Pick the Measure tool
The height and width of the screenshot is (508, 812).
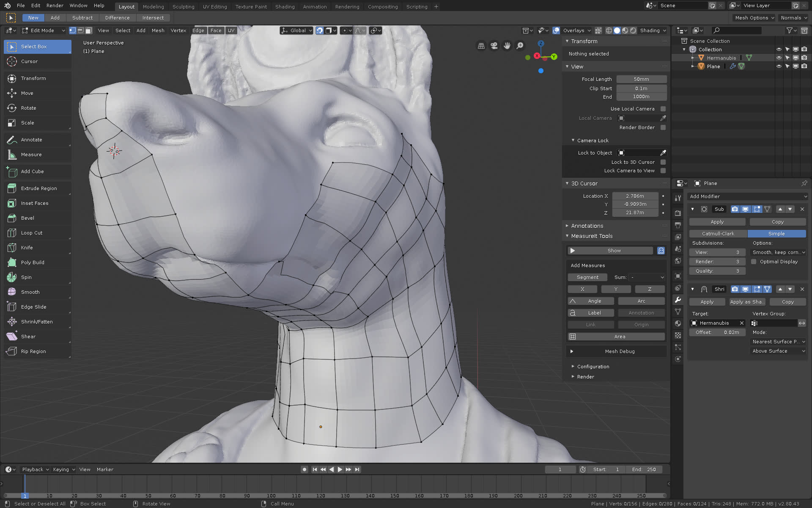[x=31, y=155]
